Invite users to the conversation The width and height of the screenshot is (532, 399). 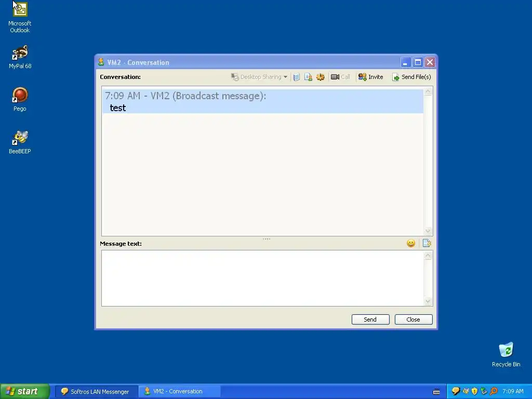[370, 77]
